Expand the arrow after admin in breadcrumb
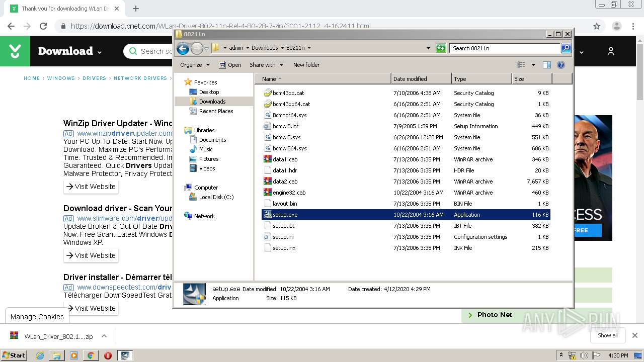The height and width of the screenshot is (362, 644). tap(247, 48)
